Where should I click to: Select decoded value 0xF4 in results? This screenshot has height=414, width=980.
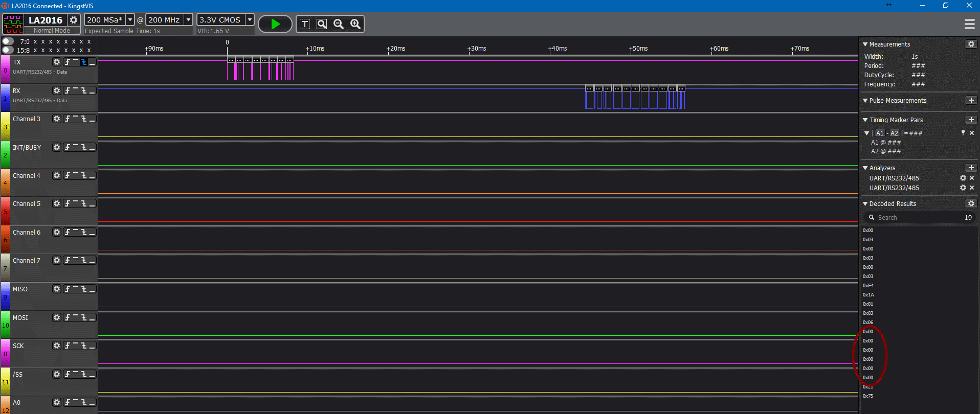click(x=868, y=286)
